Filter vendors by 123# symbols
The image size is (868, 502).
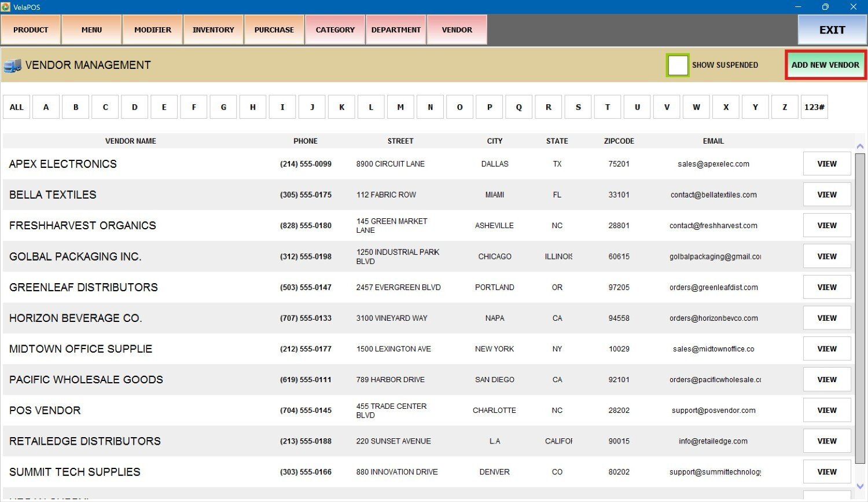(x=814, y=107)
